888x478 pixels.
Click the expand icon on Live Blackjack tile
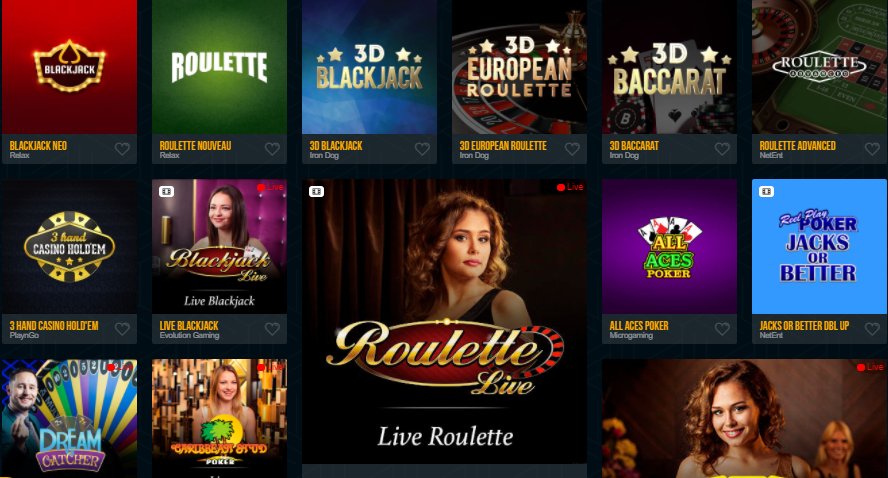click(166, 192)
